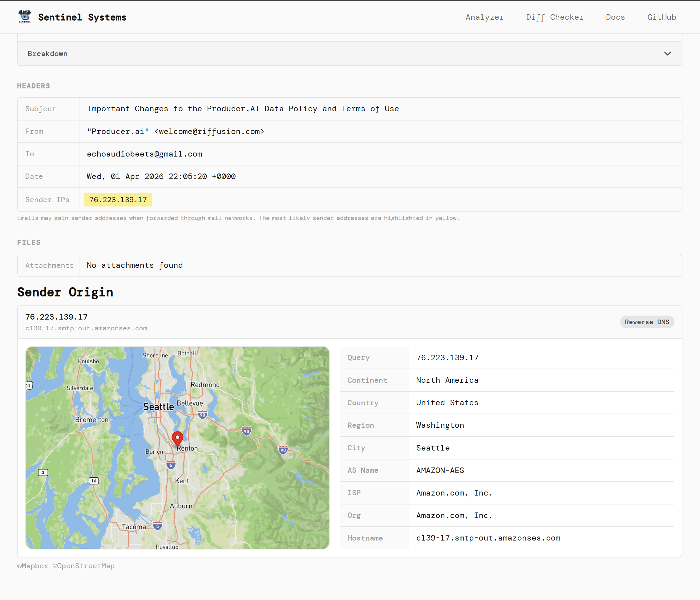Screen dimensions: 700x600
Task: Click the Redmond label on the map
Action: (205, 385)
